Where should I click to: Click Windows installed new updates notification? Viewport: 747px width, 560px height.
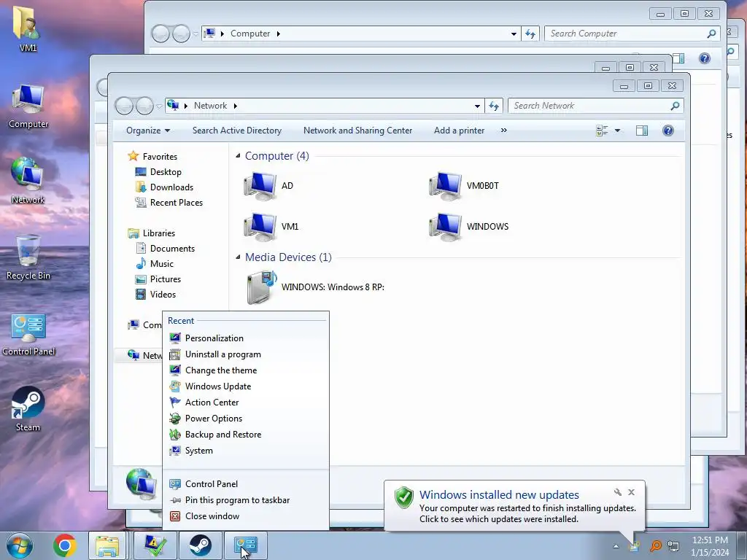514,506
